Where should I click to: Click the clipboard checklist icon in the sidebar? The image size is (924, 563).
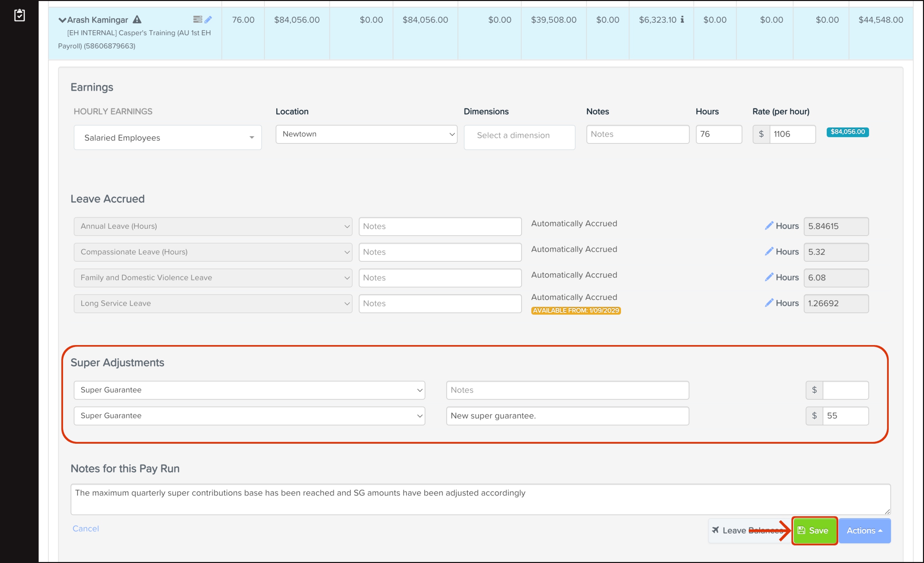click(19, 15)
